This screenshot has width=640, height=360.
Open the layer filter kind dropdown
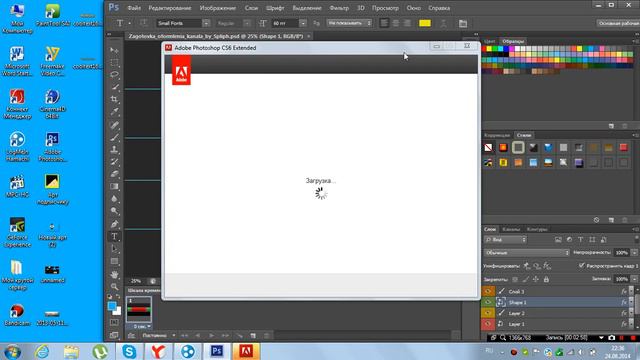pyautogui.click(x=506, y=240)
